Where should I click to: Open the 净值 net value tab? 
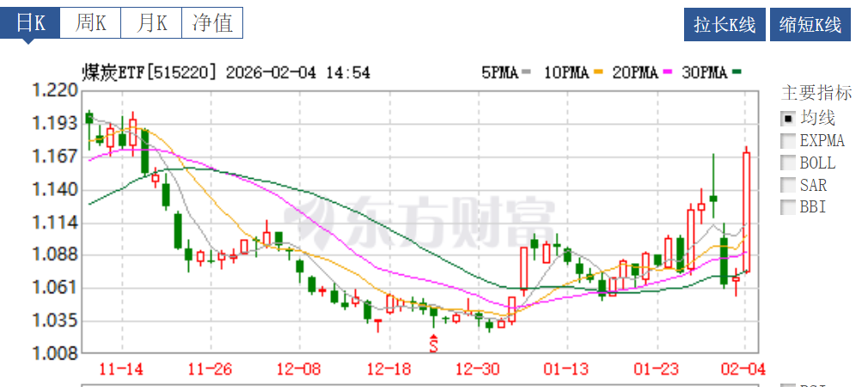pyautogui.click(x=212, y=23)
